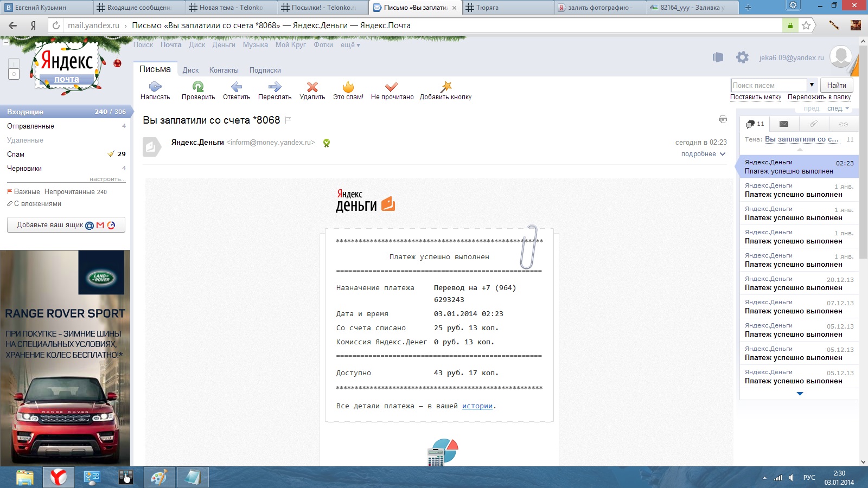Click the Написать compose icon

click(x=155, y=86)
